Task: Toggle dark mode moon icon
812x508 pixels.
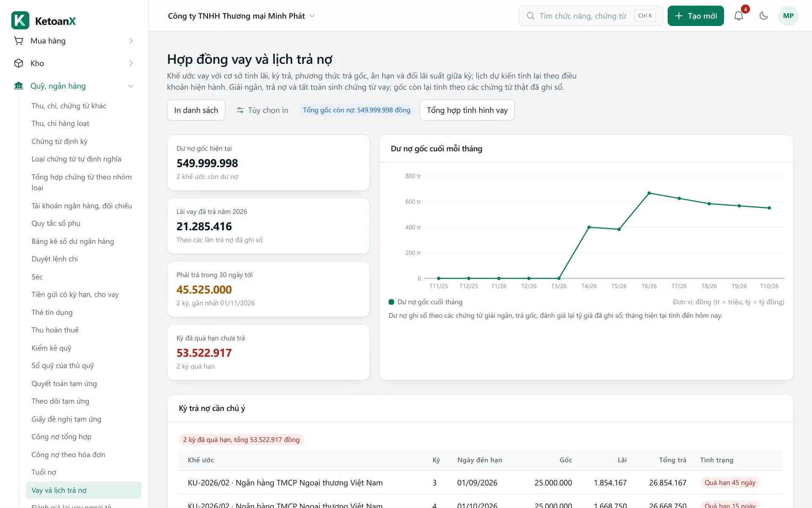Action: [x=763, y=16]
